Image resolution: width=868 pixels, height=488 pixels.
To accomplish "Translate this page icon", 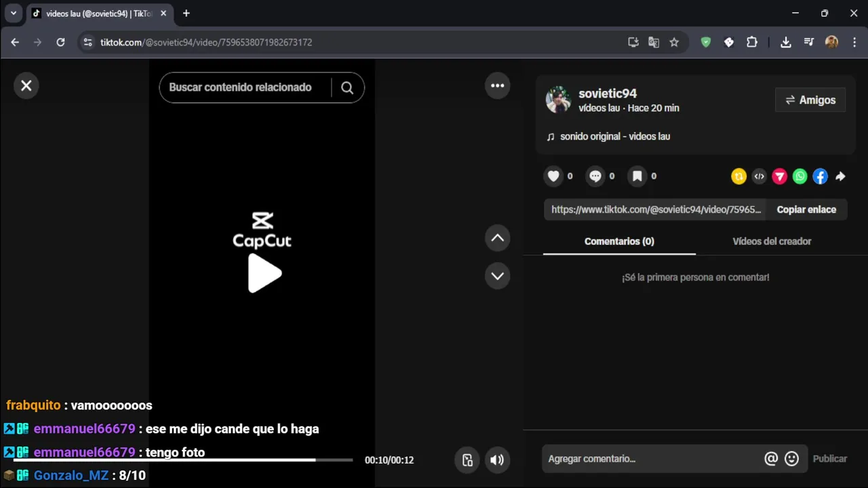I will [654, 42].
